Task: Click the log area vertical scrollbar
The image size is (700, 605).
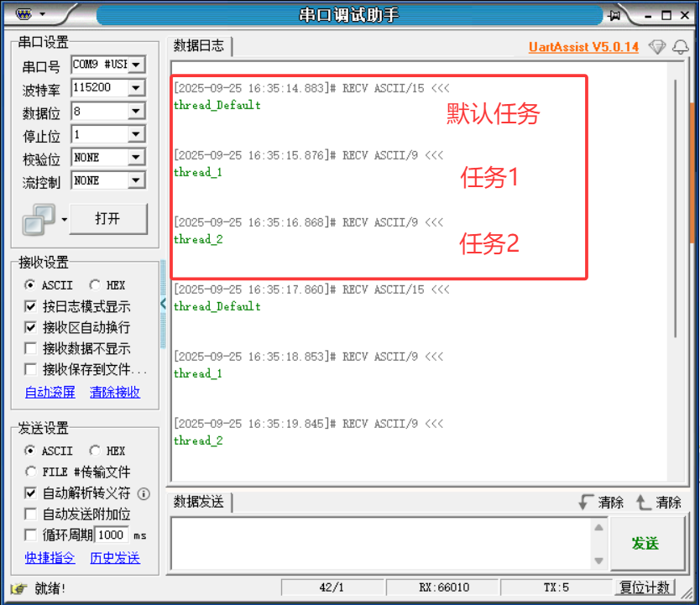Action: (676, 208)
